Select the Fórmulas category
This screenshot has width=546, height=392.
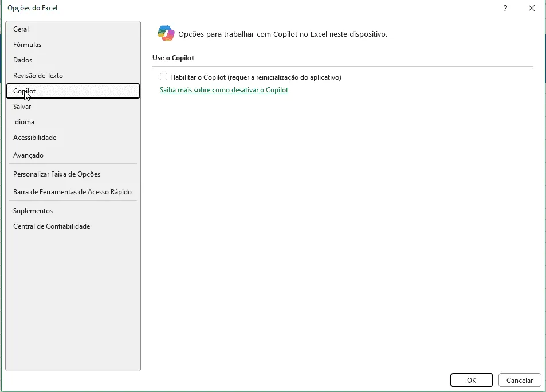click(73, 45)
